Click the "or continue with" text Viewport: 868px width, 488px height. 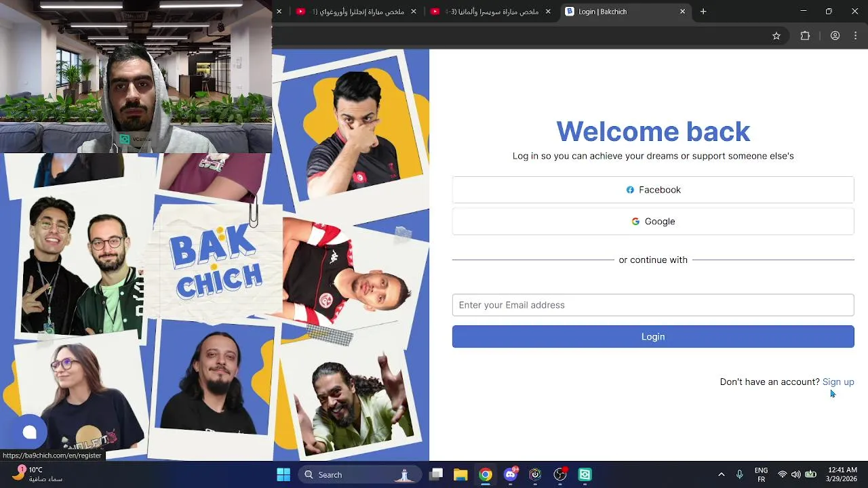tap(653, 260)
